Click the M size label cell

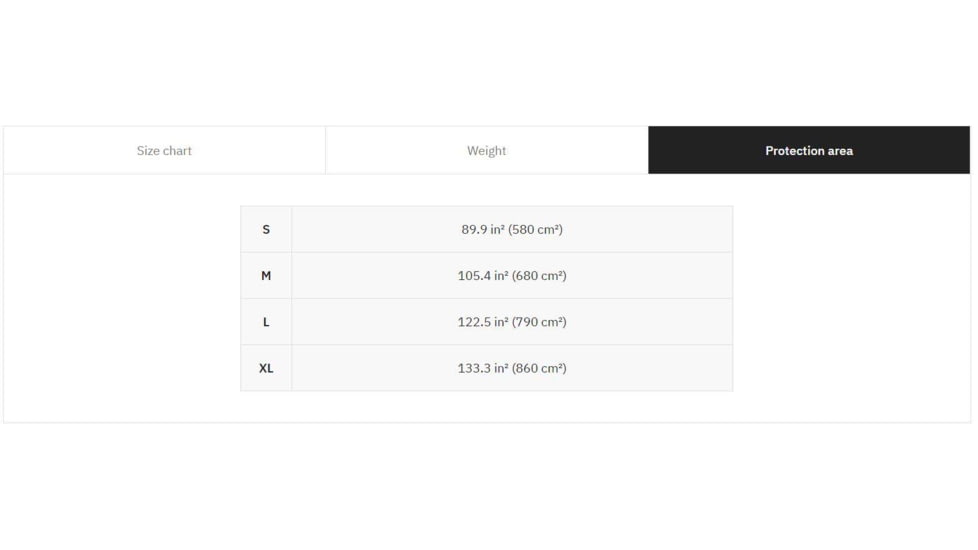(x=266, y=276)
